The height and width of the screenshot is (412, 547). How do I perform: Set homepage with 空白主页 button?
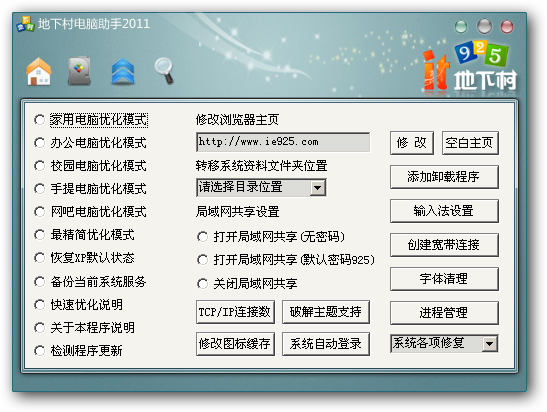(x=470, y=143)
